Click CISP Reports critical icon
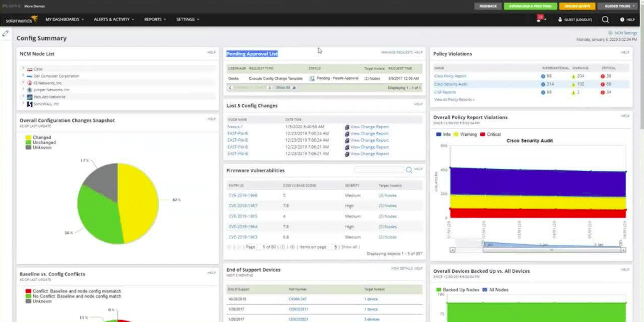The image size is (644, 322). coord(603,92)
